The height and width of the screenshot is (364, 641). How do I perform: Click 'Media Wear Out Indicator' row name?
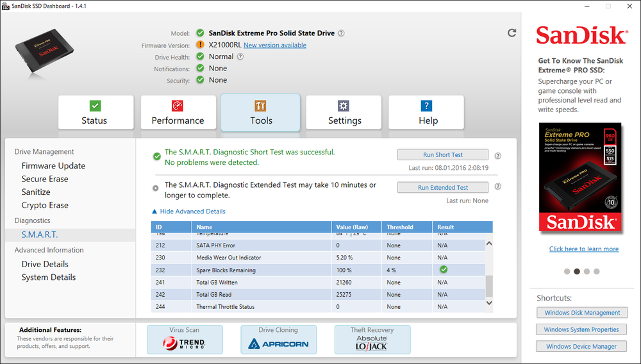point(229,258)
